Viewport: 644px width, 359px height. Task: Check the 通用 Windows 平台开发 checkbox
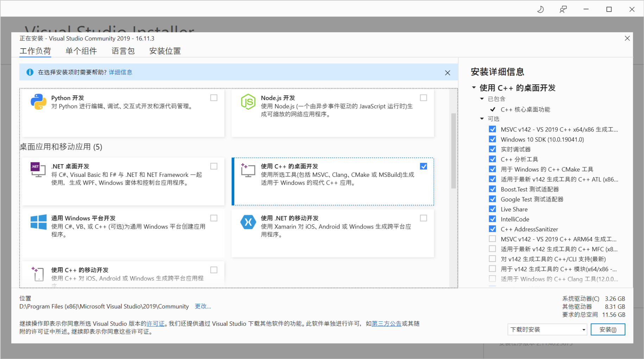coord(214,218)
